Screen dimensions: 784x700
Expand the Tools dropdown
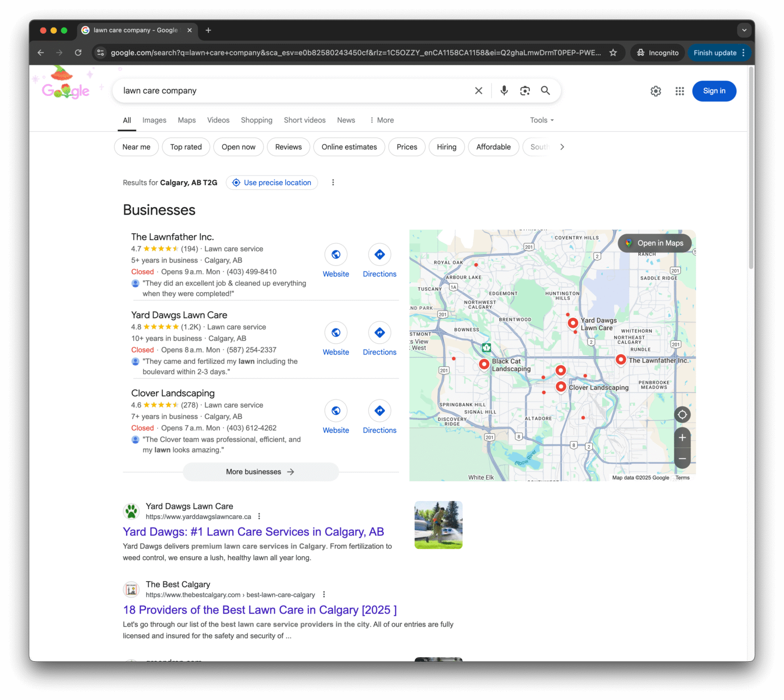coord(542,120)
